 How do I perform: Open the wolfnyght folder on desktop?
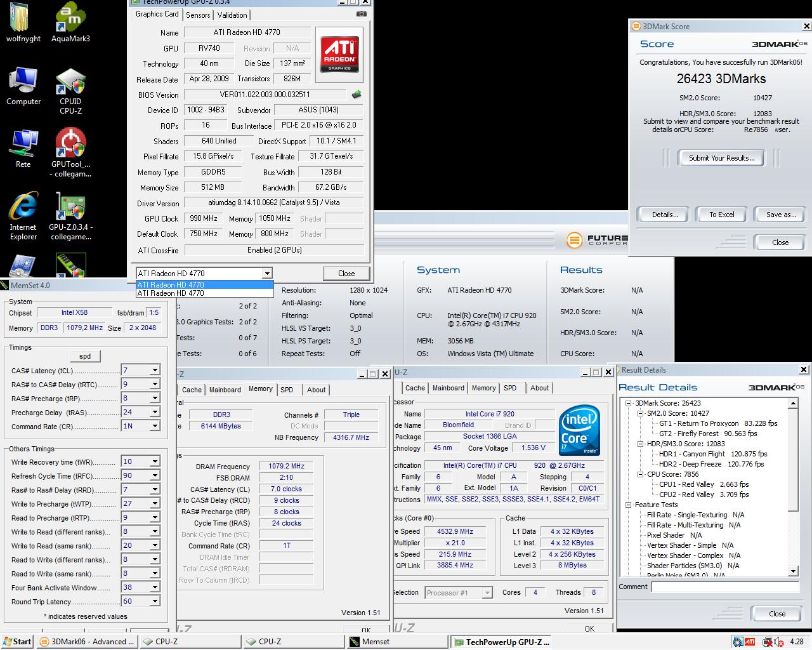[x=23, y=23]
